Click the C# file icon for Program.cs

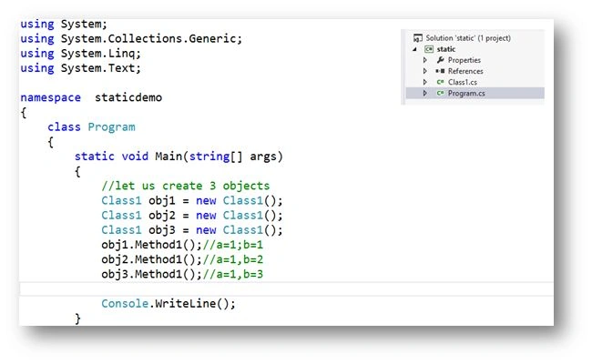(440, 93)
